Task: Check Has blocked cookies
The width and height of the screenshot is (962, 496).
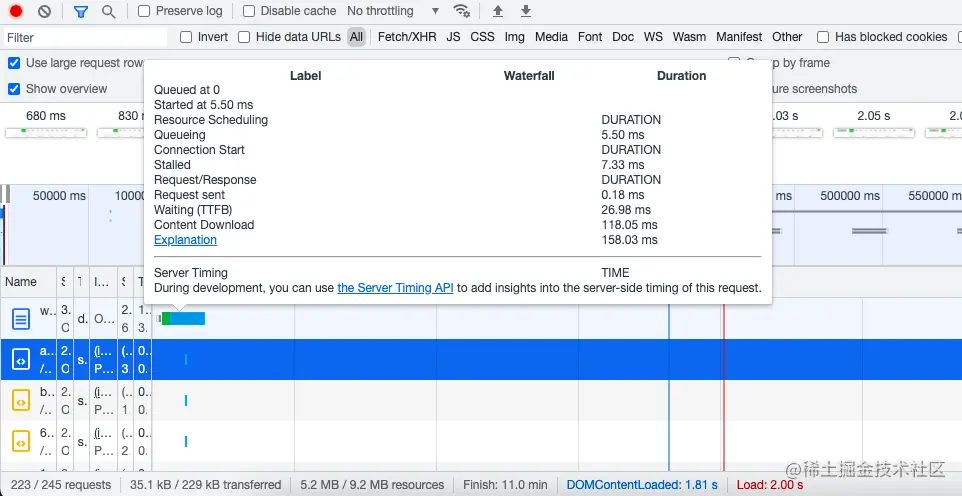Action: (x=823, y=37)
